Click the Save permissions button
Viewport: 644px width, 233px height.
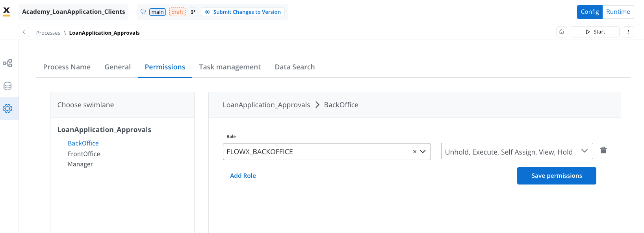557,176
